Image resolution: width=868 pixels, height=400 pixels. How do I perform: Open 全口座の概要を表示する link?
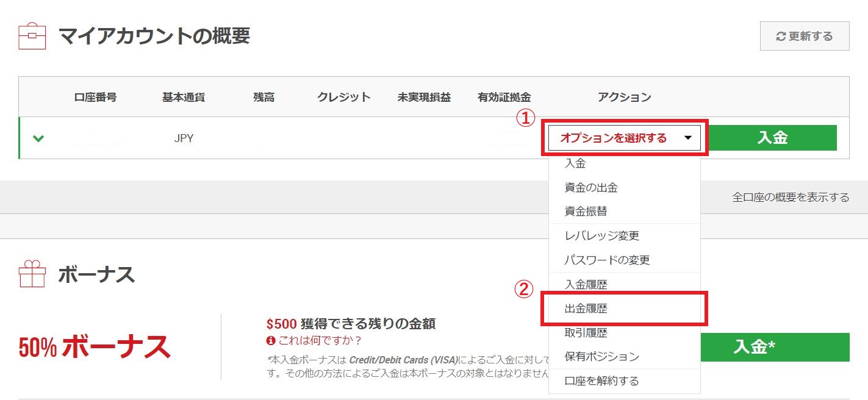pos(791,198)
